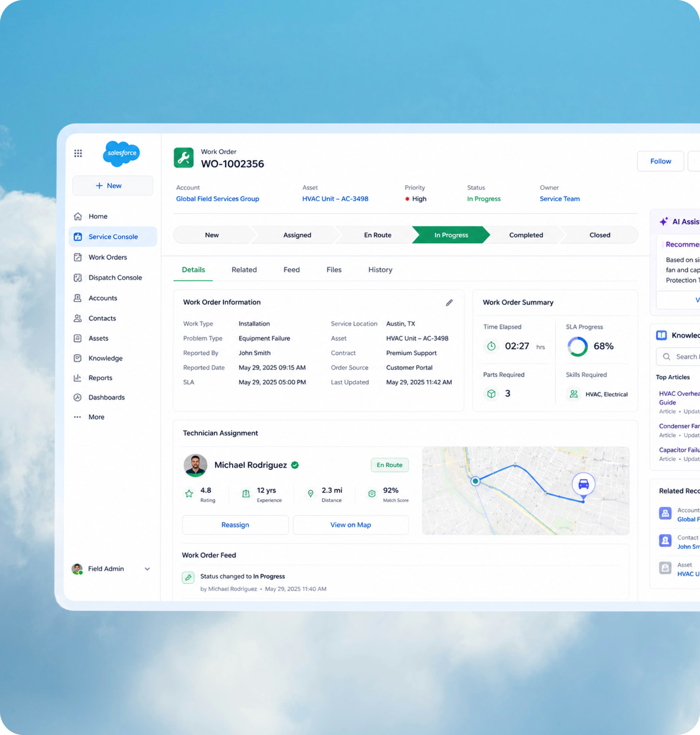
Task: Click the Skills Required people icon
Action: (x=574, y=394)
